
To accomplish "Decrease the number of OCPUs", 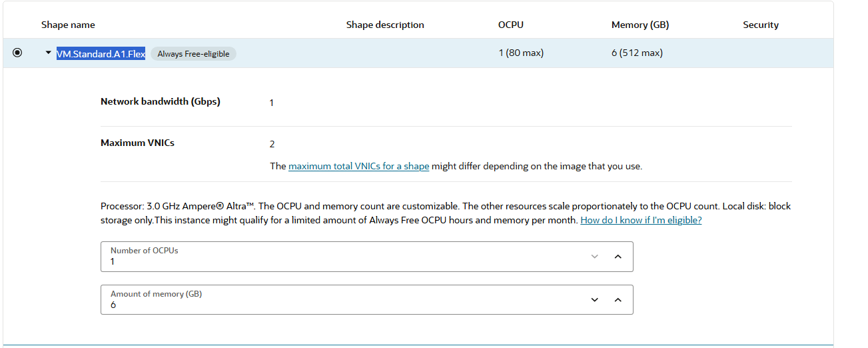I will click(595, 257).
